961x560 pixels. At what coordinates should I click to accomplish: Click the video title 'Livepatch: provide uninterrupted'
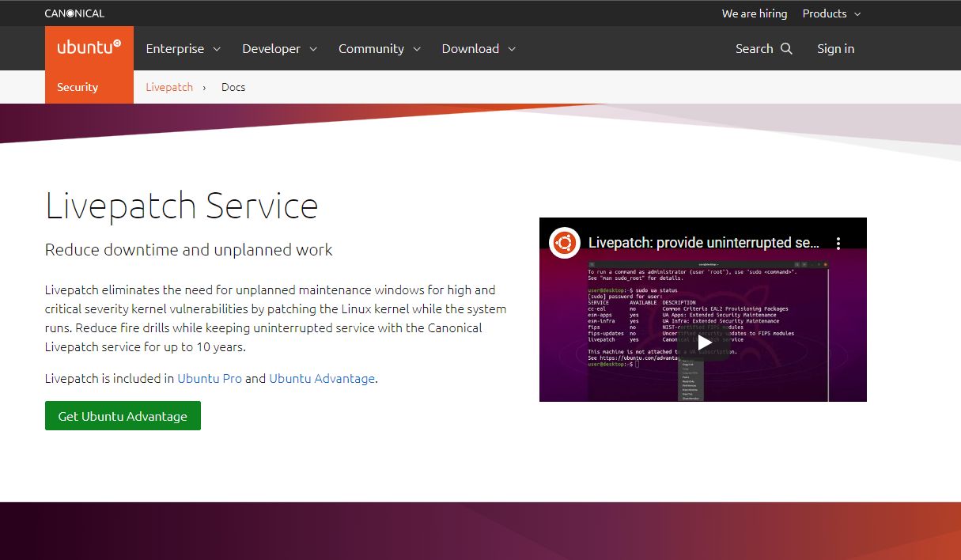703,243
